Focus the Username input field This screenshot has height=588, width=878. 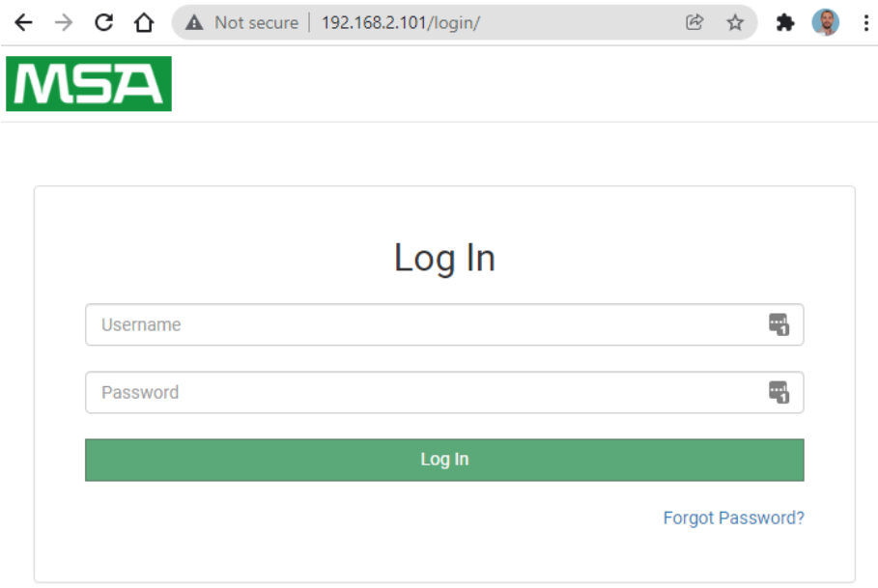tap(444, 324)
